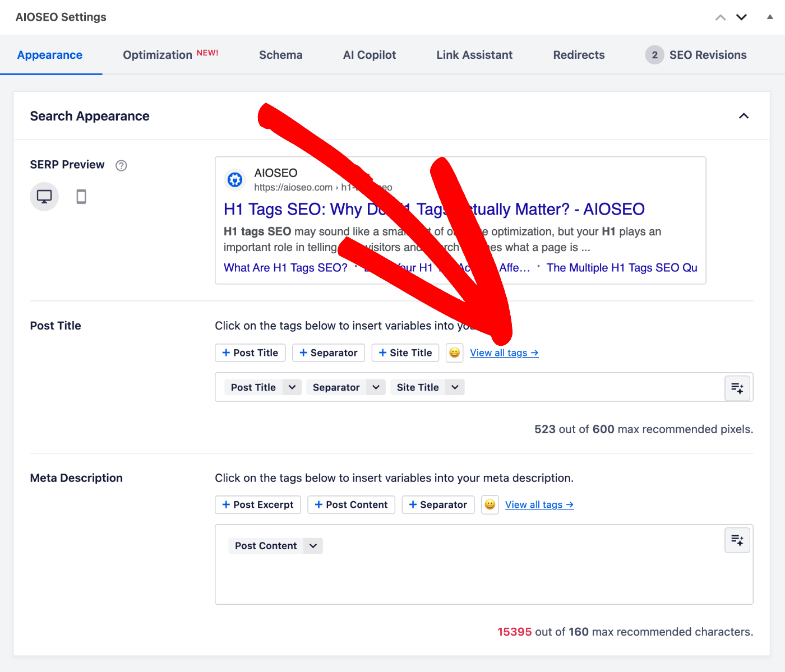This screenshot has width=785, height=672.
Task: Select Site Title tag chip in field
Action: pos(418,387)
